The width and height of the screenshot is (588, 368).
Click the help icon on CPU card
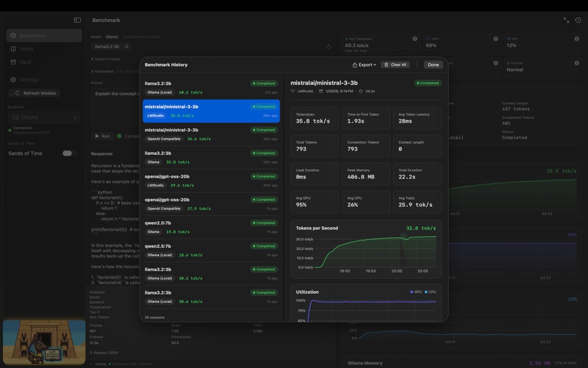(x=577, y=38)
